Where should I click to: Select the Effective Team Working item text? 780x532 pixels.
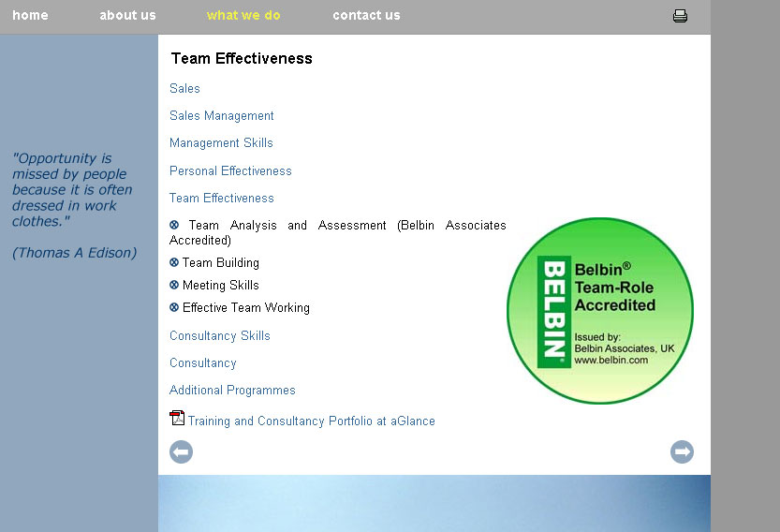(246, 307)
